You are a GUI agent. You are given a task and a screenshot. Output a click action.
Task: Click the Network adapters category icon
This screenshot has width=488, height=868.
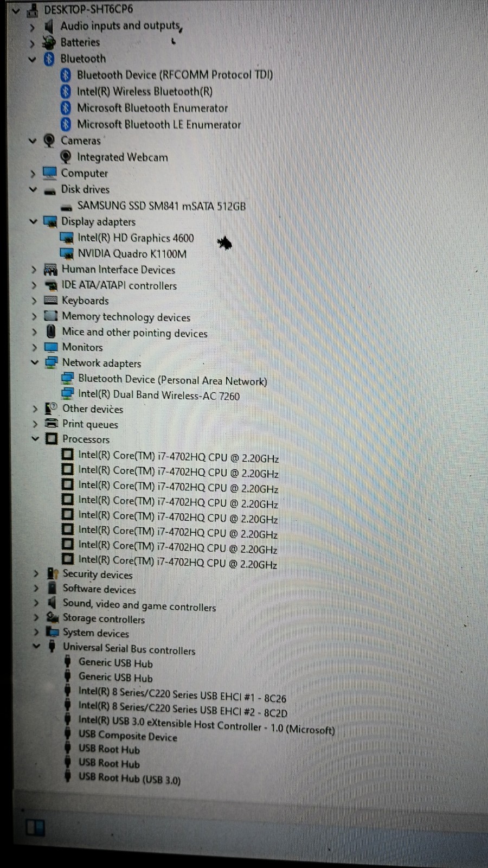[x=52, y=362]
